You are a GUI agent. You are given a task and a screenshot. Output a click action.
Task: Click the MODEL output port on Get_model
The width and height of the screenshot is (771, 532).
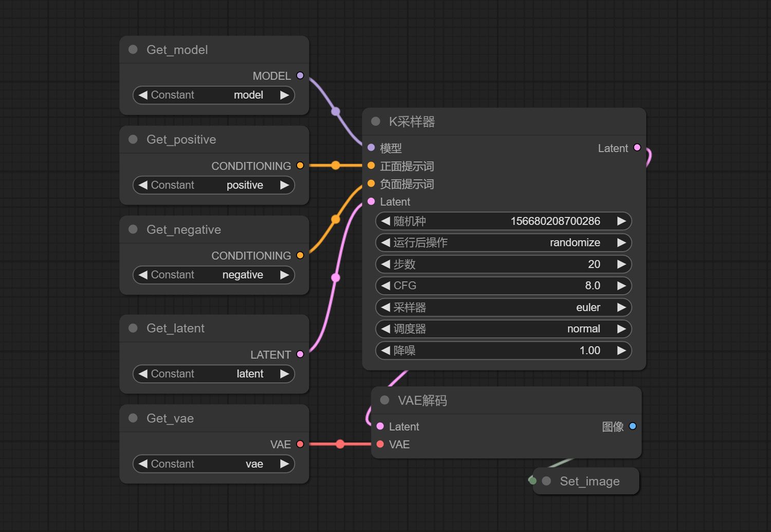click(x=300, y=76)
